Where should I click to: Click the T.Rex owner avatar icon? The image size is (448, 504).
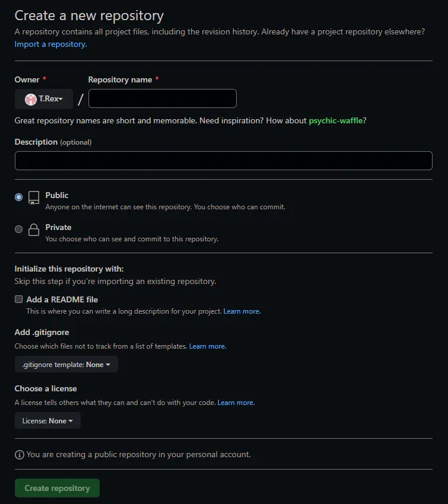click(31, 99)
